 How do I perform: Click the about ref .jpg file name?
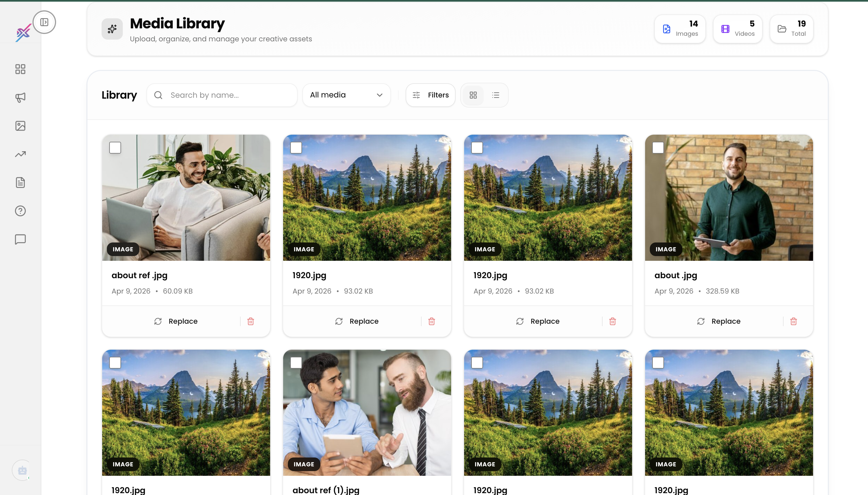pos(139,275)
